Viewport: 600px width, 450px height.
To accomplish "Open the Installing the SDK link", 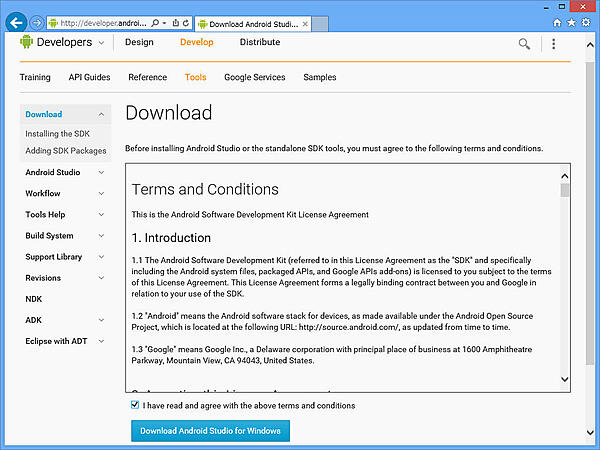I will [x=56, y=133].
